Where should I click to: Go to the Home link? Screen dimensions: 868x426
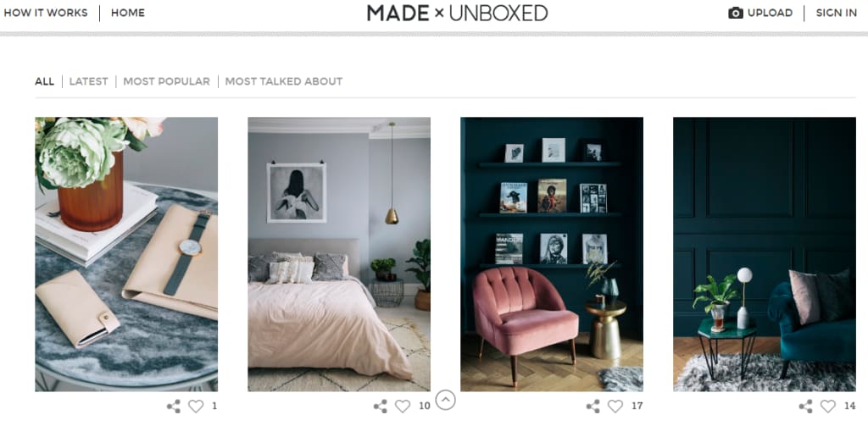pos(128,13)
